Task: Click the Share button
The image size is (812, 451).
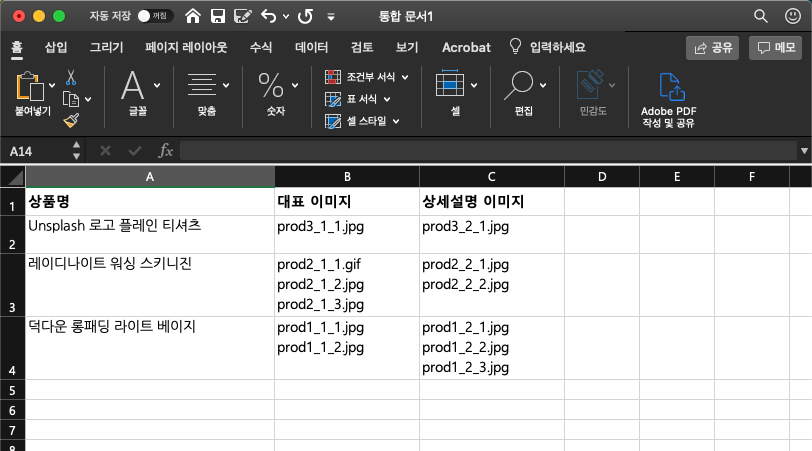Action: (x=712, y=47)
